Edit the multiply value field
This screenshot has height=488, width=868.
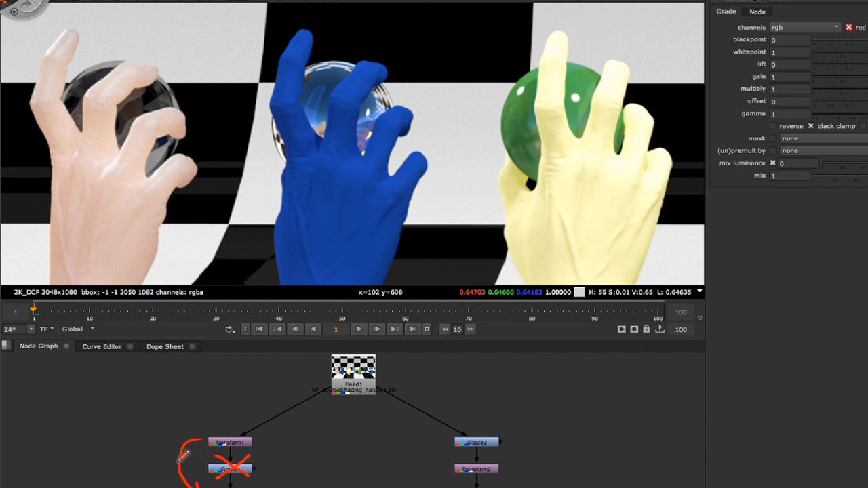[790, 89]
